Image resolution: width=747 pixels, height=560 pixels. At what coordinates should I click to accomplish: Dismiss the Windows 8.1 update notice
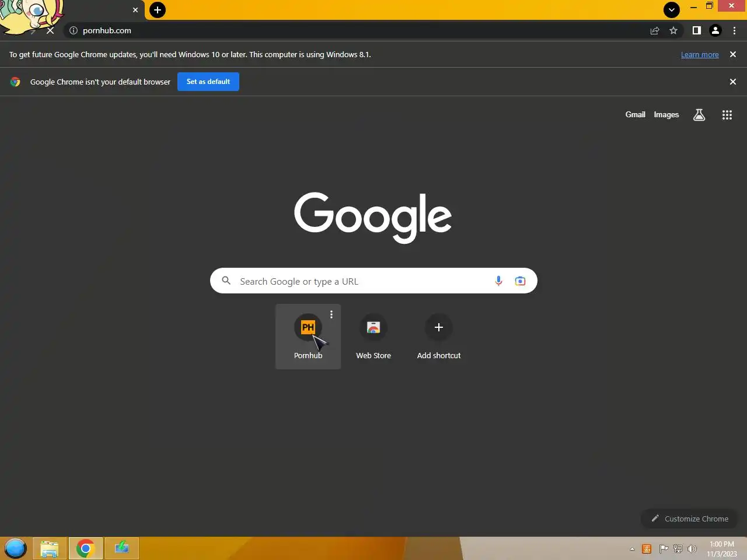733,54
